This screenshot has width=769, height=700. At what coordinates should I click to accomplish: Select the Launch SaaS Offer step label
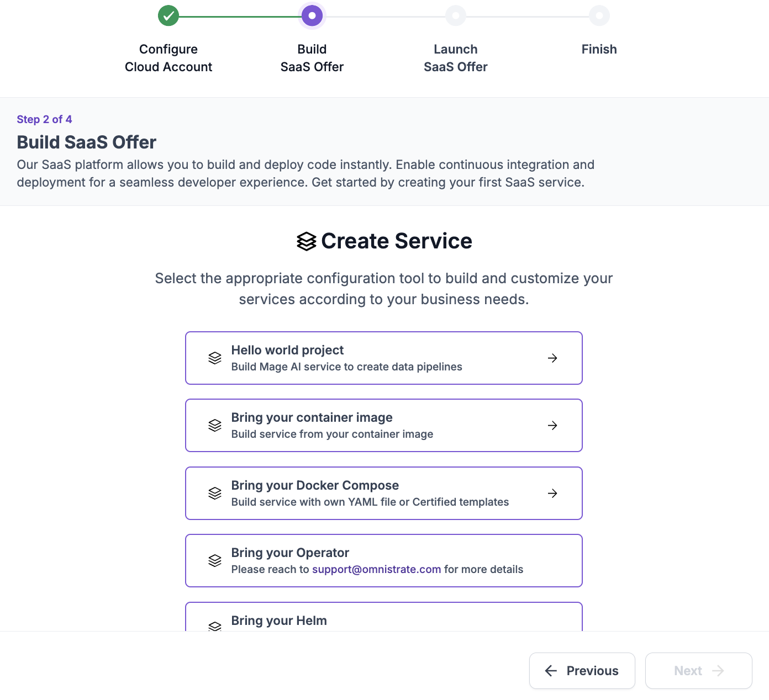pos(456,58)
